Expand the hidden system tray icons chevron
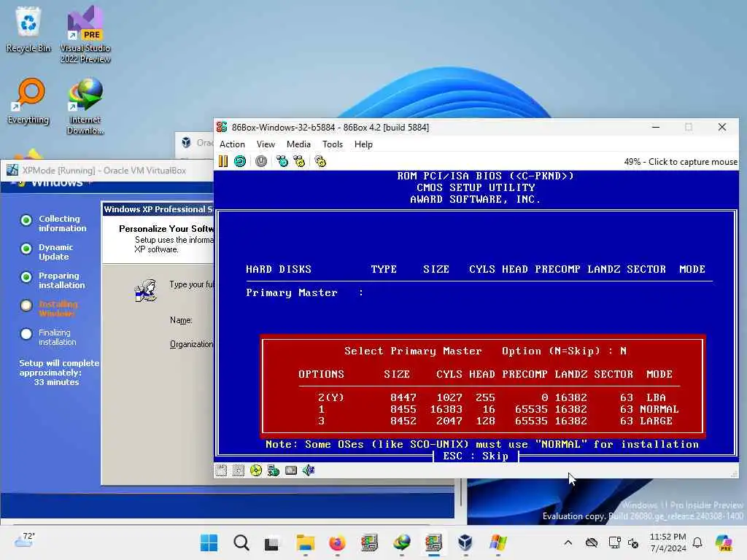 [568, 542]
